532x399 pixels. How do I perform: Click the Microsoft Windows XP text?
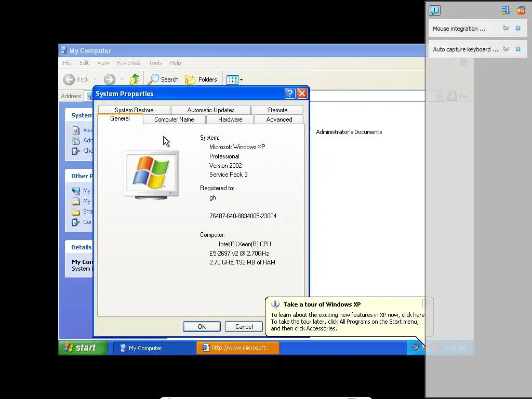[237, 147]
